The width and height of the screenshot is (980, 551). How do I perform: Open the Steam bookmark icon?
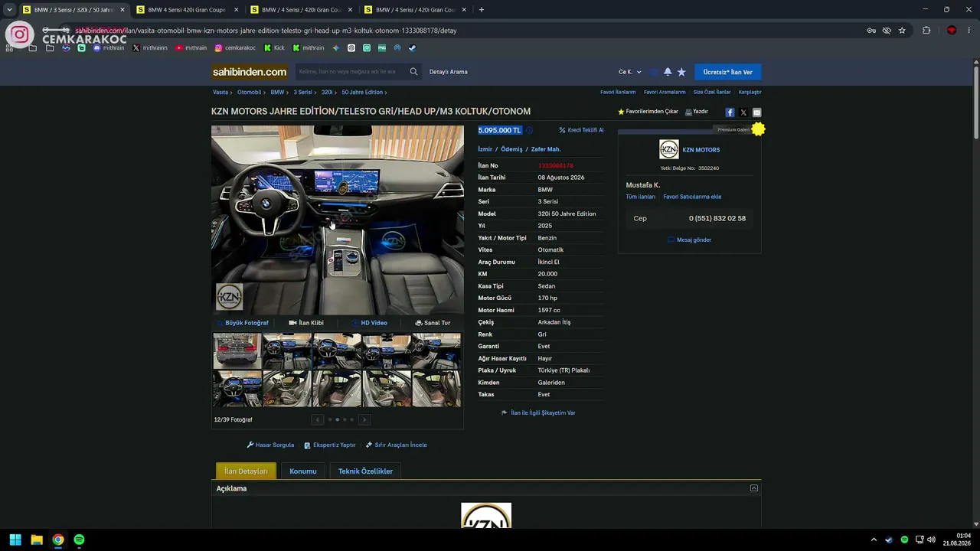pyautogui.click(x=412, y=47)
